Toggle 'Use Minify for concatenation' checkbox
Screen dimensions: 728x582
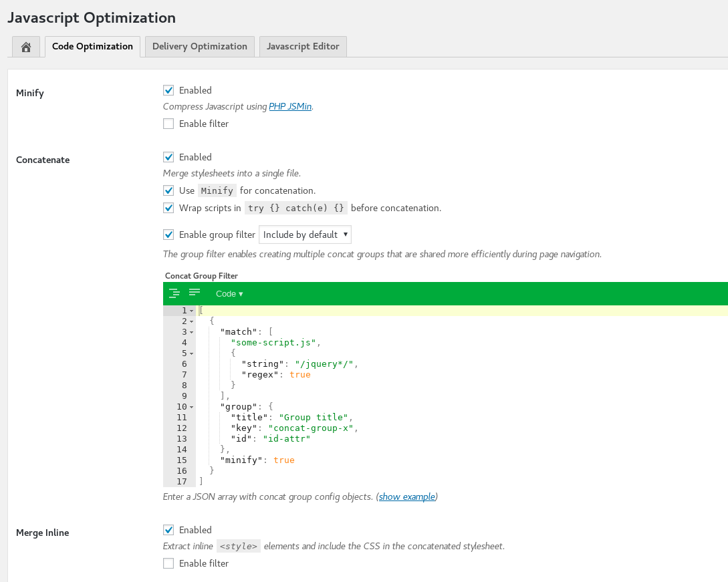(x=168, y=190)
